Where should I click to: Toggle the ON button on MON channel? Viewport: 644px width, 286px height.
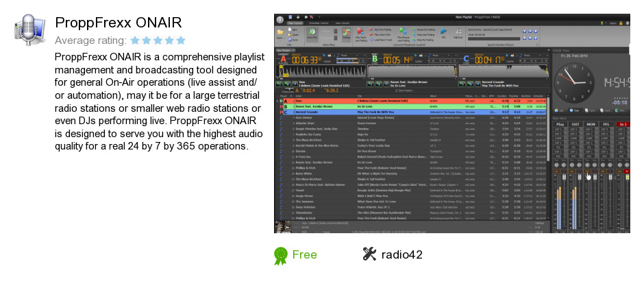click(x=588, y=171)
